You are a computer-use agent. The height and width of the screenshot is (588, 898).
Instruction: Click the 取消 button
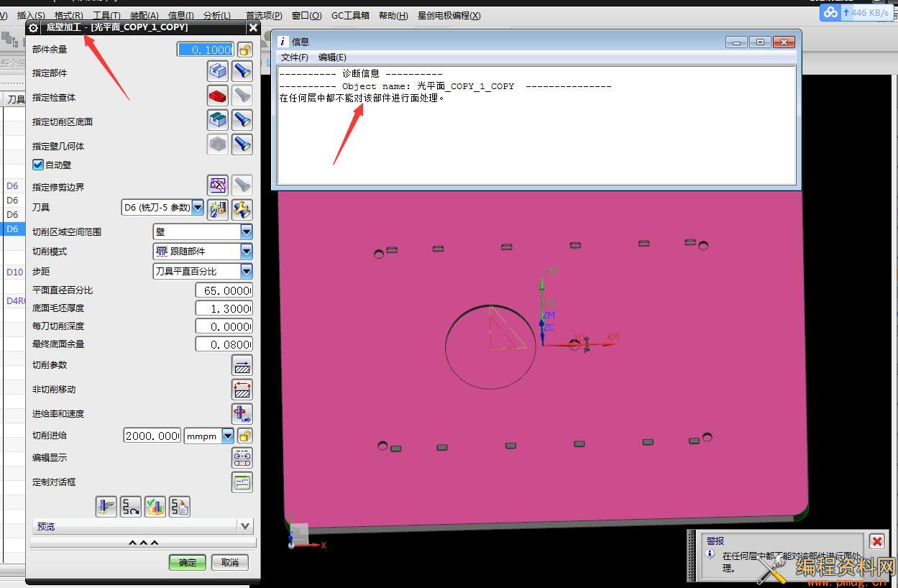(230, 562)
